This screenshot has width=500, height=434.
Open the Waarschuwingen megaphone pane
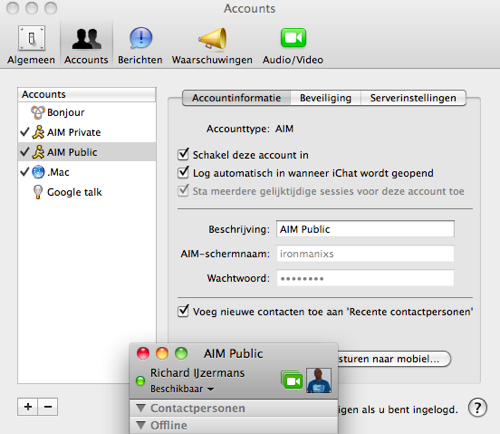pyautogui.click(x=212, y=45)
